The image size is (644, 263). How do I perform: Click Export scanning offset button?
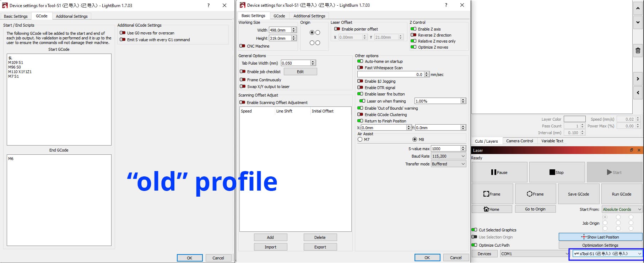coord(320,247)
